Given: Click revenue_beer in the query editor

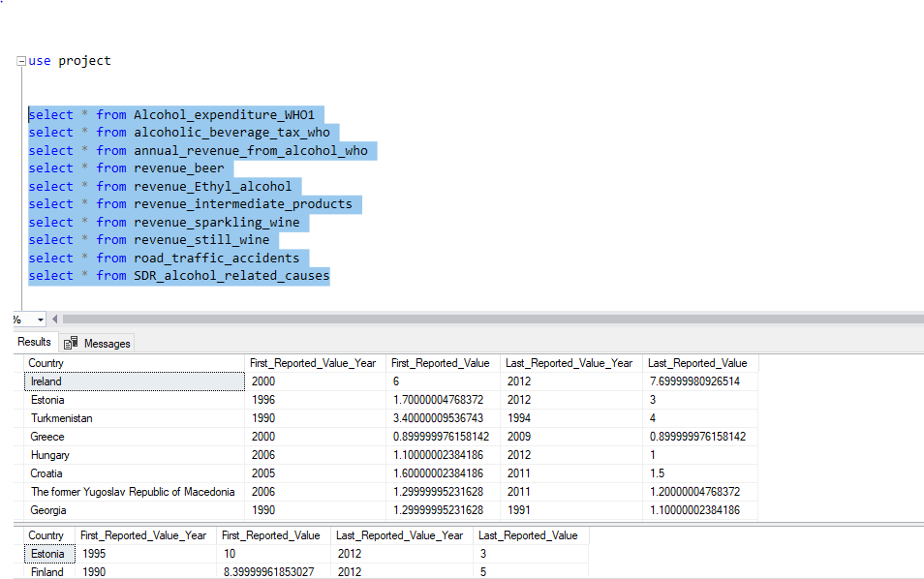Looking at the screenshot, I should [178, 168].
